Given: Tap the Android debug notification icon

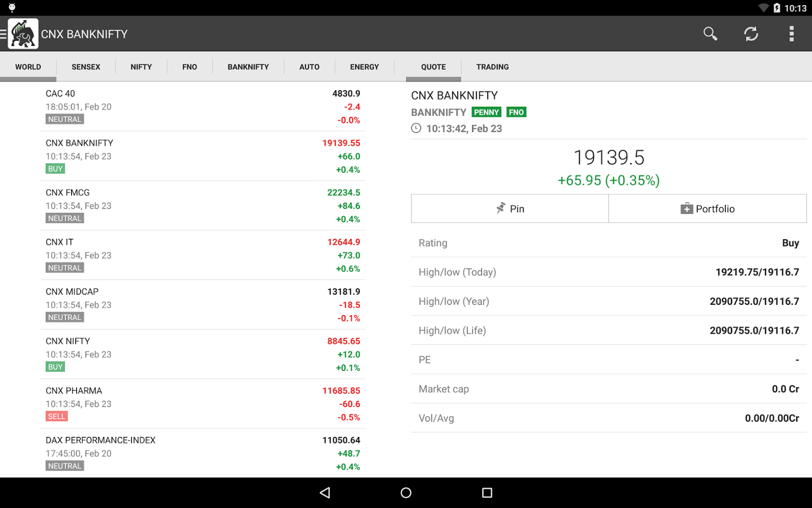Looking at the screenshot, I should point(12,8).
